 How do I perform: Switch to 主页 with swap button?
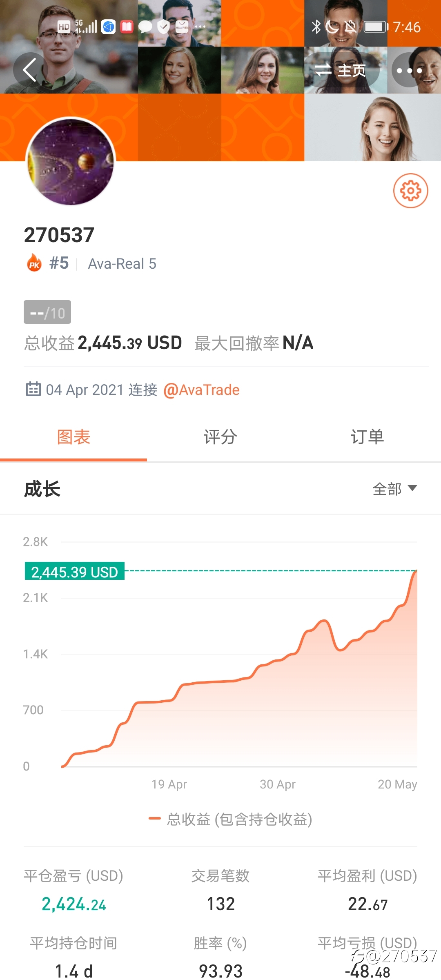tap(341, 70)
